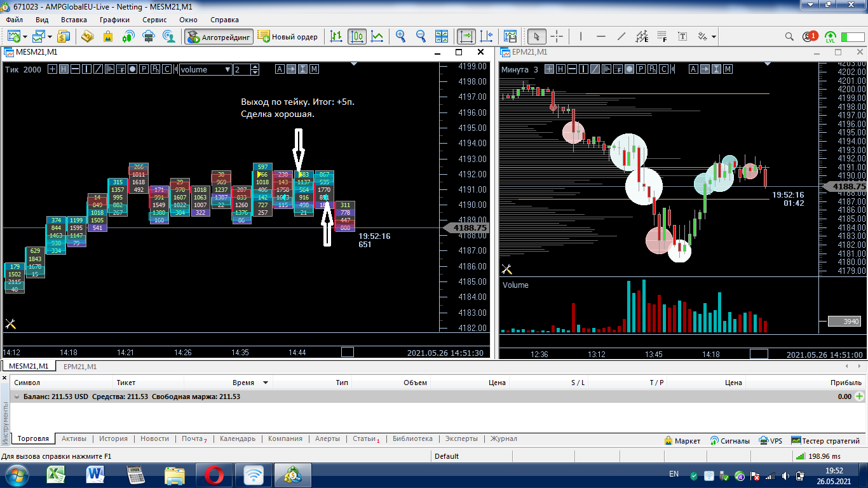Select the Fibonacci retracement tool
This screenshot has width=868, height=488.
pos(662,36)
